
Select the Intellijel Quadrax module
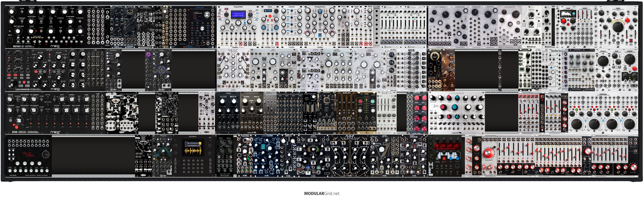292,27
